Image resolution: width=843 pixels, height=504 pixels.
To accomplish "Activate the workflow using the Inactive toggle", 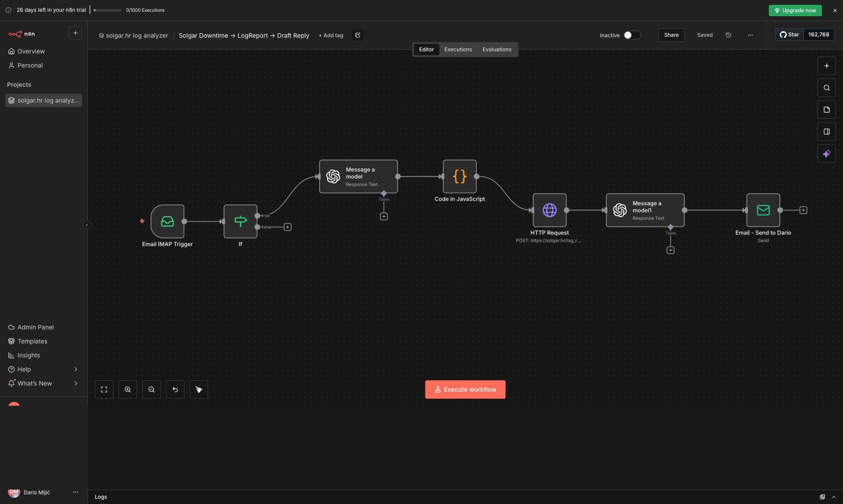I will click(631, 35).
